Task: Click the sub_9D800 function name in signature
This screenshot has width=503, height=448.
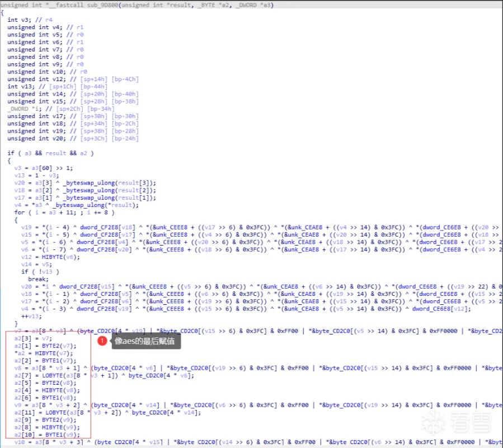Action: (102, 5)
